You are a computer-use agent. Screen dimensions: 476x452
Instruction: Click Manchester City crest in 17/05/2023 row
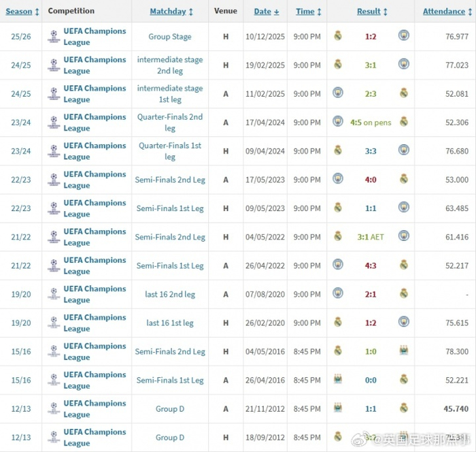(338, 179)
